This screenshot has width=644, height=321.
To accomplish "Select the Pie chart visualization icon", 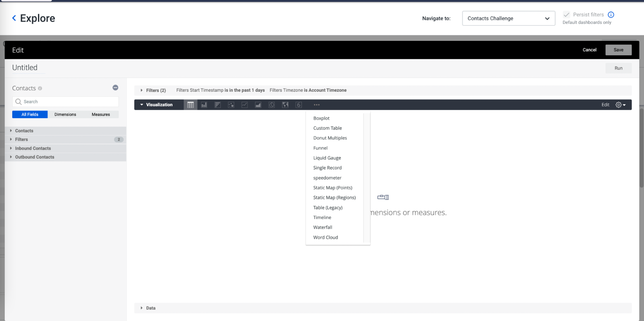I will (272, 105).
